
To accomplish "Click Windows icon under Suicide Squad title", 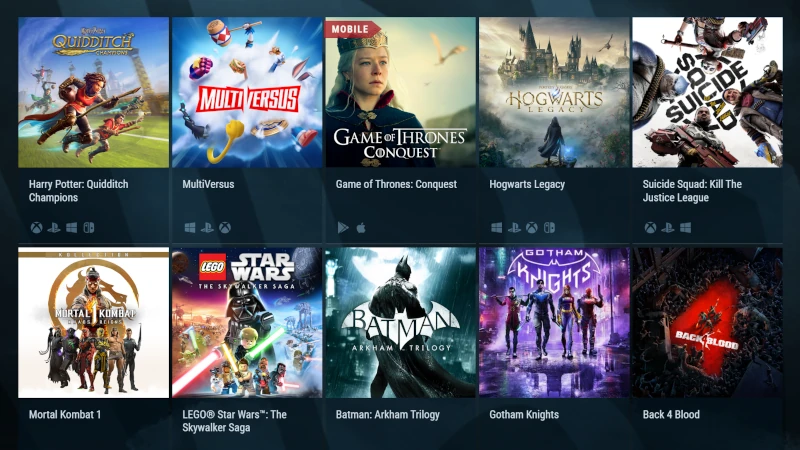I will coord(686,228).
